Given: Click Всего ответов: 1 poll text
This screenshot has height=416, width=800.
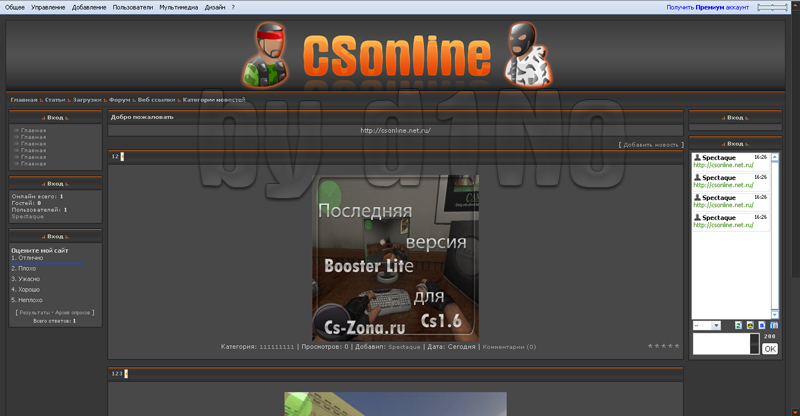Looking at the screenshot, I should [55, 321].
